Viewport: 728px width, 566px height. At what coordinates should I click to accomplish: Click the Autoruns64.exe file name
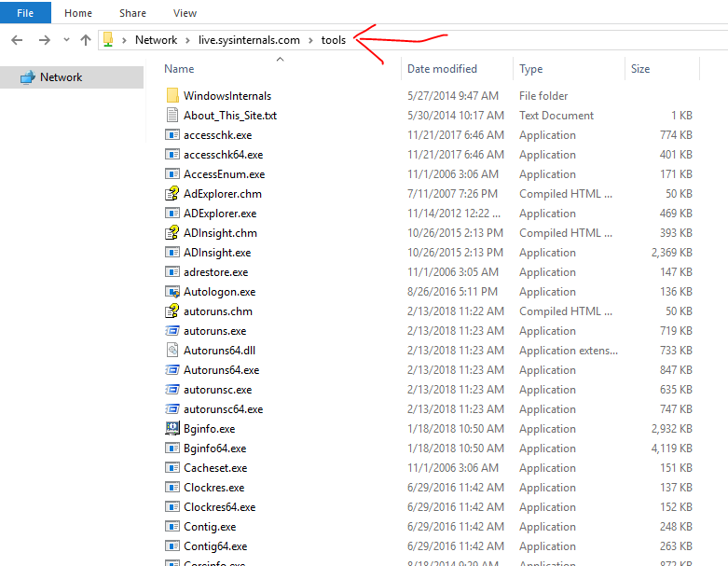pyautogui.click(x=221, y=370)
